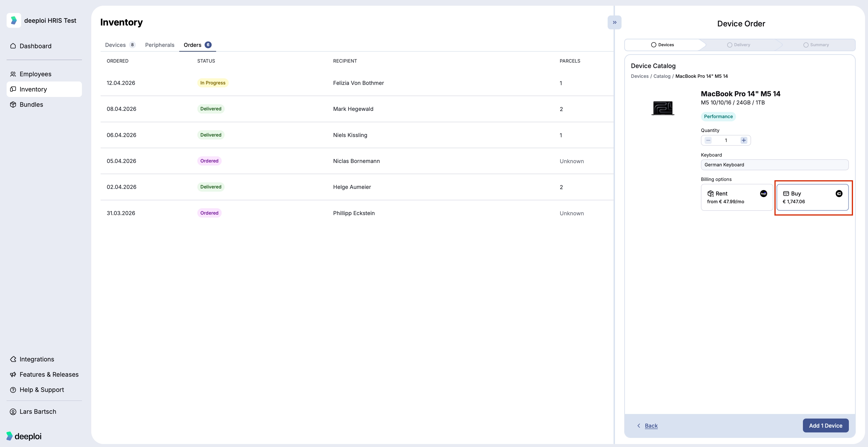The height and width of the screenshot is (447, 868).
Task: Click the STATUS column header
Action: 206,61
